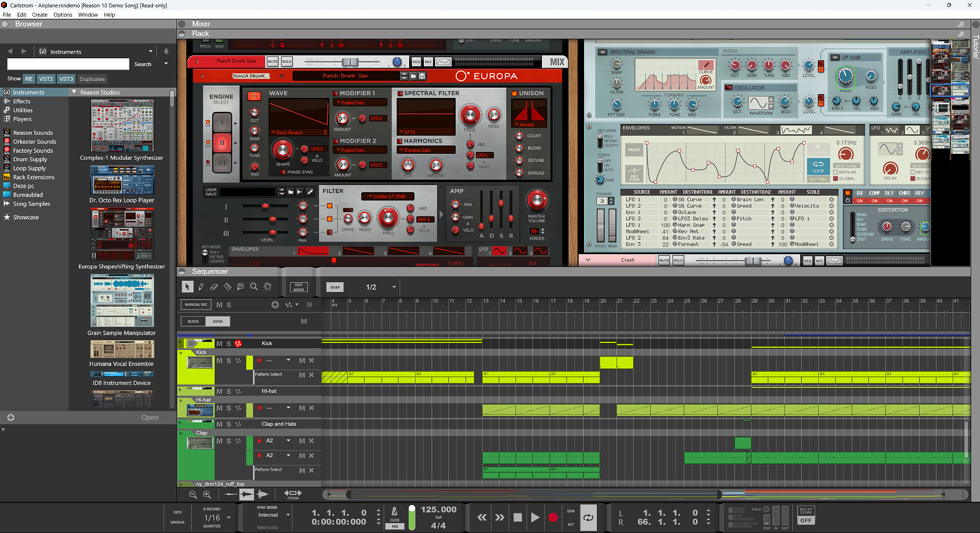Open the snap value 1/2 dropdown

tap(393, 287)
